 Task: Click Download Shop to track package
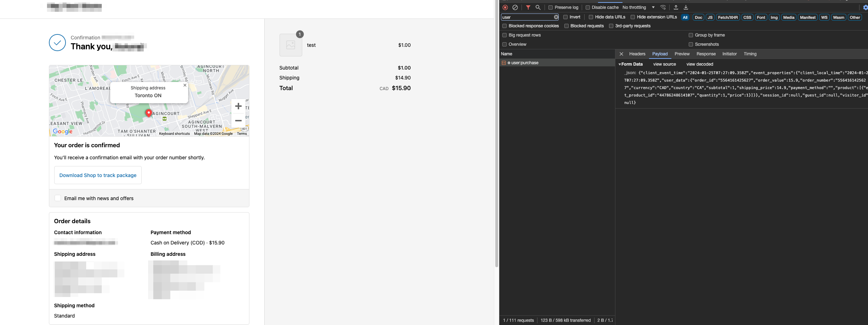coord(98,175)
